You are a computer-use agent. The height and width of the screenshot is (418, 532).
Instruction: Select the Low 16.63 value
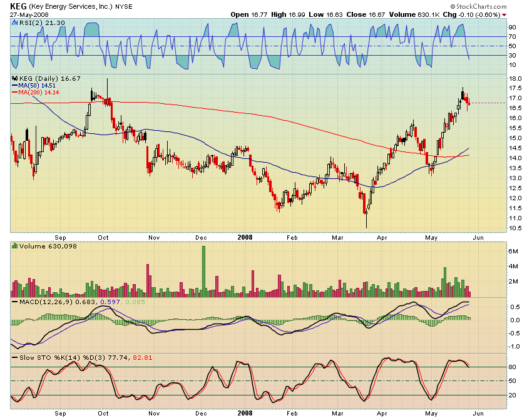coord(325,14)
